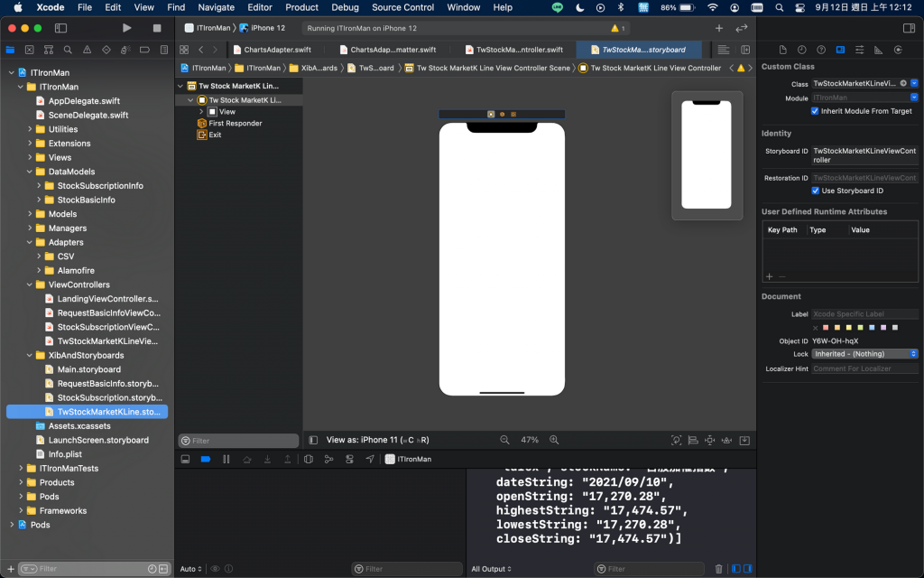Open the Add New Constraints menu
Screen dimensions: 924x578
(710, 440)
